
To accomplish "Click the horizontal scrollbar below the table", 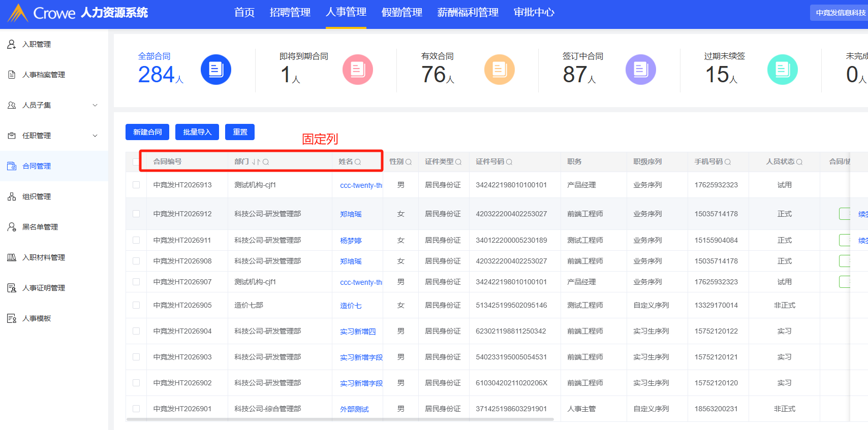I will (x=339, y=419).
